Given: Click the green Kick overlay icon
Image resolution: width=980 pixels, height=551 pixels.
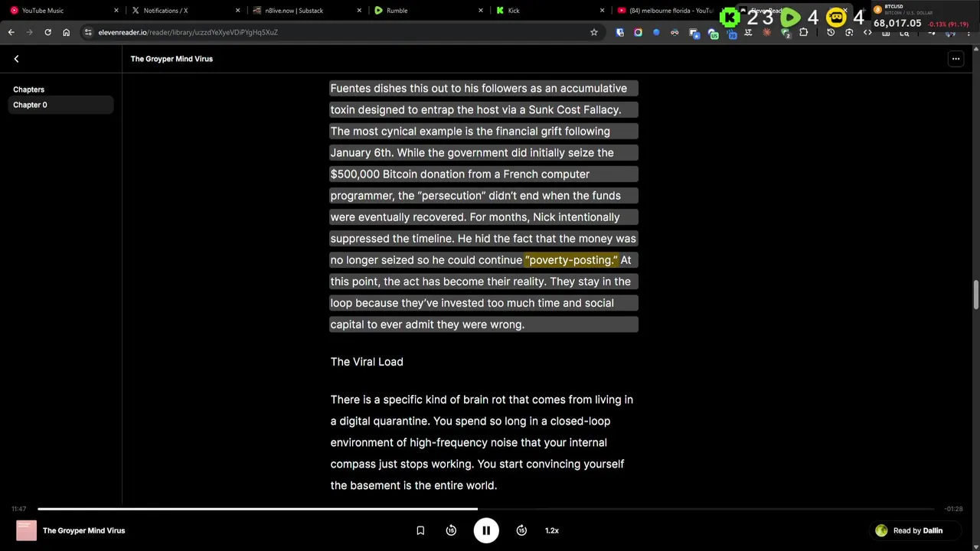Looking at the screenshot, I should pyautogui.click(x=730, y=17).
